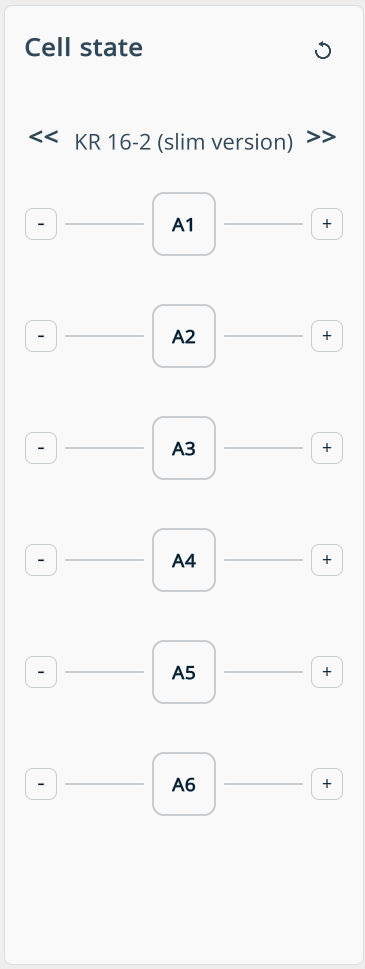This screenshot has width=365, height=969.
Task: Decrease axis A2 with the minus button
Action: pyautogui.click(x=41, y=336)
